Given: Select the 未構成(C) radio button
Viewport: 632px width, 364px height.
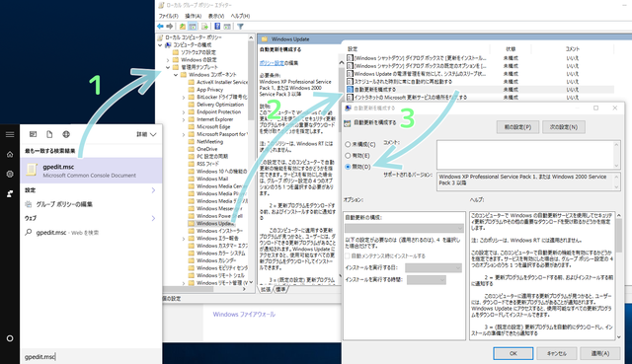Looking at the screenshot, I should click(x=348, y=144).
